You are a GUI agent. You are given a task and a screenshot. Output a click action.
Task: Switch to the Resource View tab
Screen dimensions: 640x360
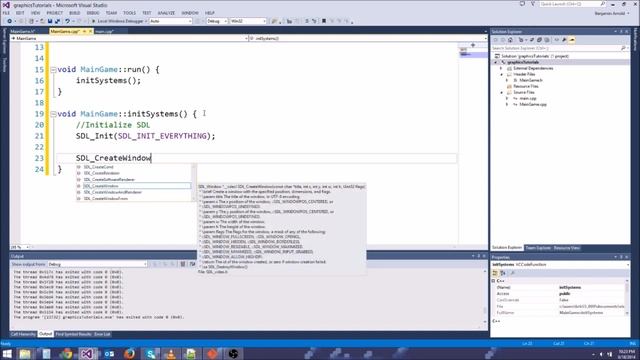(x=567, y=248)
